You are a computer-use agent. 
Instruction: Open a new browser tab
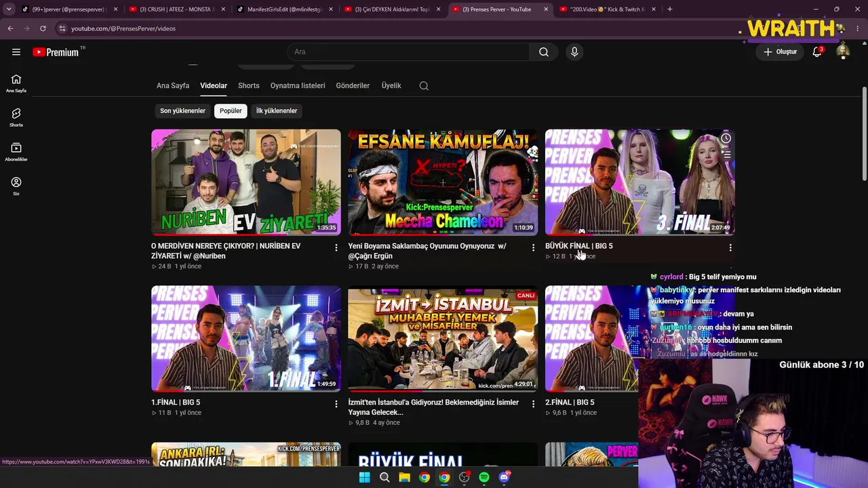pos(669,9)
